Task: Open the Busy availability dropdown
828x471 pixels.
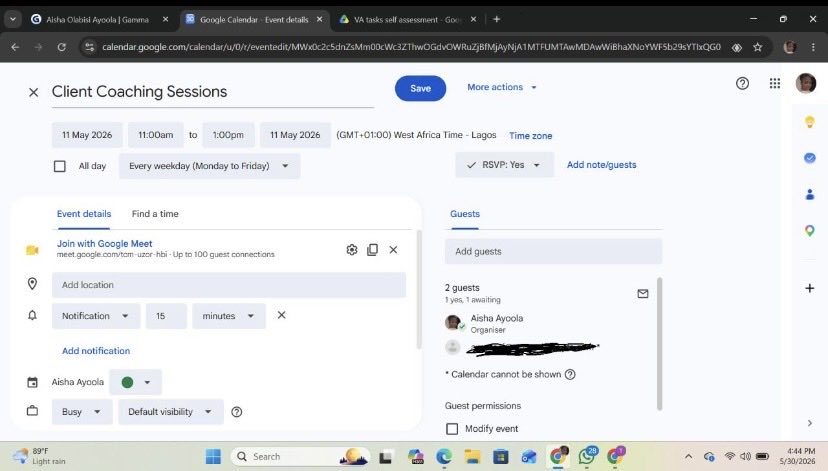Action: (x=82, y=412)
